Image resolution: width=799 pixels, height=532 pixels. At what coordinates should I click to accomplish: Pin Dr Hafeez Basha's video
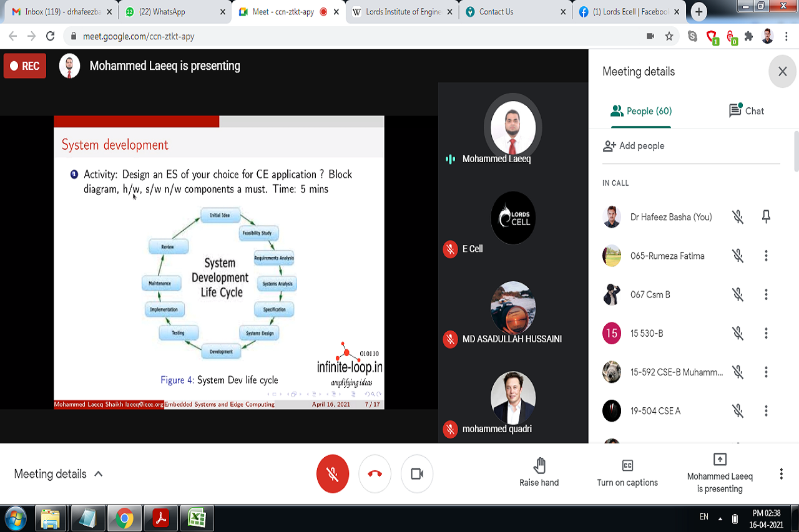pos(766,217)
